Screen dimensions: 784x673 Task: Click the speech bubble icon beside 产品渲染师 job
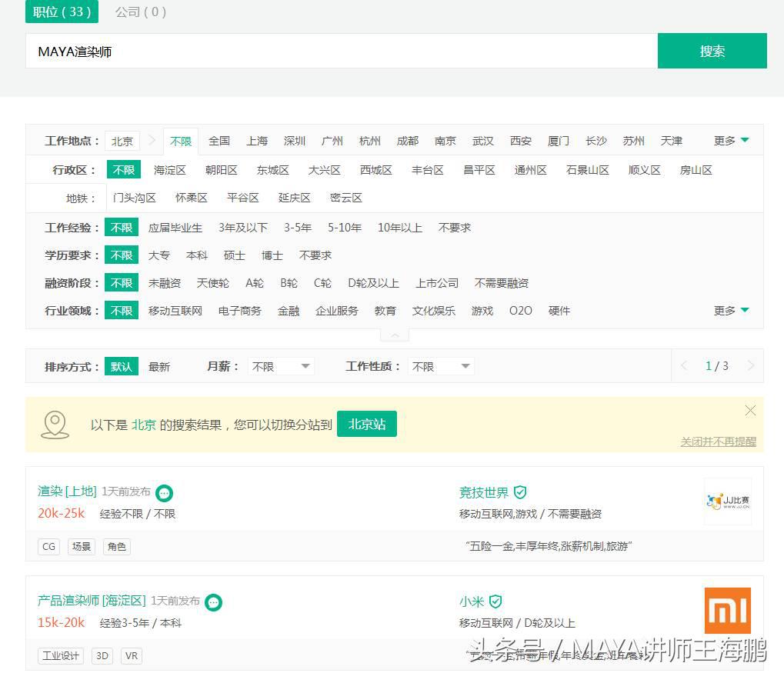click(x=213, y=602)
